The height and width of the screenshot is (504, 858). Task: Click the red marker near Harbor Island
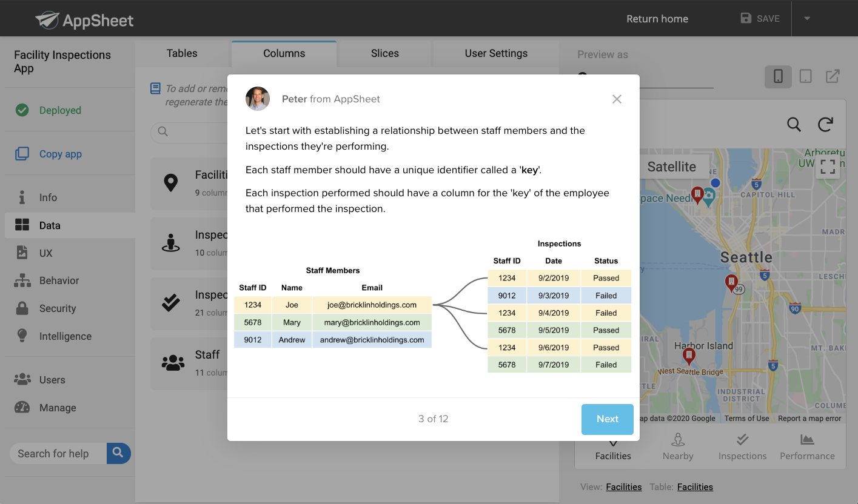click(688, 355)
